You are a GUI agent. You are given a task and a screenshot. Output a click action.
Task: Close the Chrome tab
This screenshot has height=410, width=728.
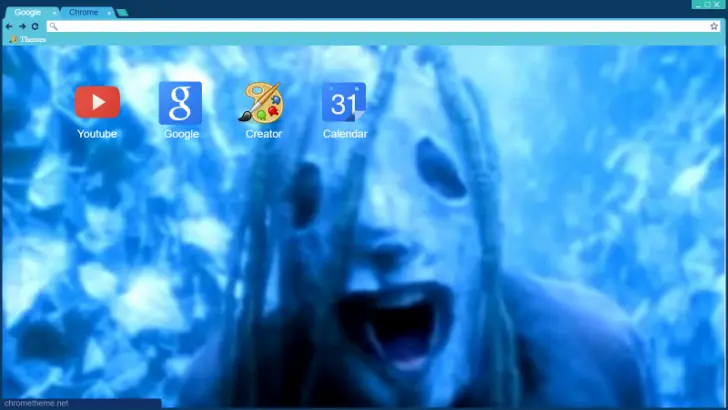pos(109,13)
